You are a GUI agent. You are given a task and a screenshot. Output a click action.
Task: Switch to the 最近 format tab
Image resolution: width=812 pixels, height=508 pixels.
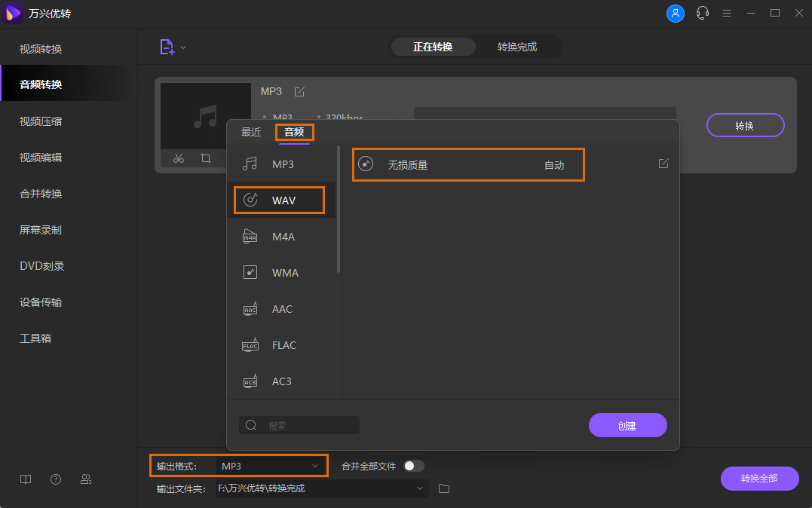251,132
